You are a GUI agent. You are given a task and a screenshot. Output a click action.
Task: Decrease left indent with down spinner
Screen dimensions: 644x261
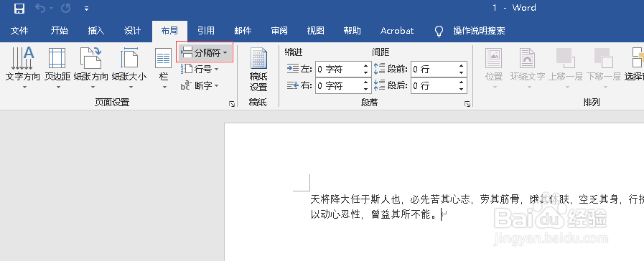tap(366, 72)
